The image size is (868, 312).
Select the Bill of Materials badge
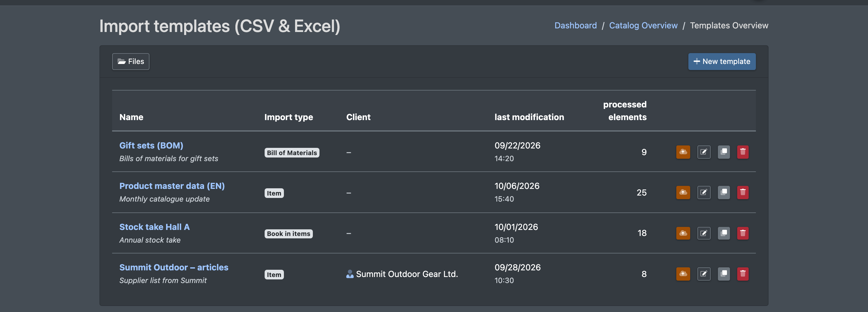tap(292, 153)
